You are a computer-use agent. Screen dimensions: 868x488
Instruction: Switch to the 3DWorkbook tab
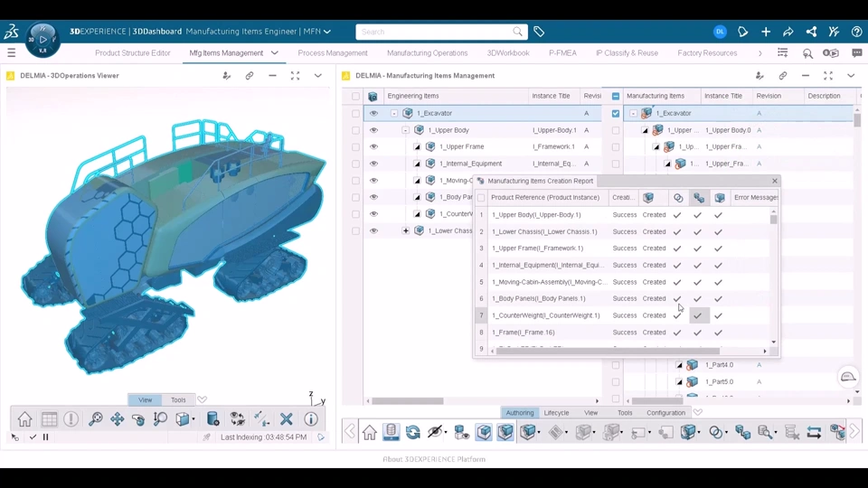click(x=508, y=53)
